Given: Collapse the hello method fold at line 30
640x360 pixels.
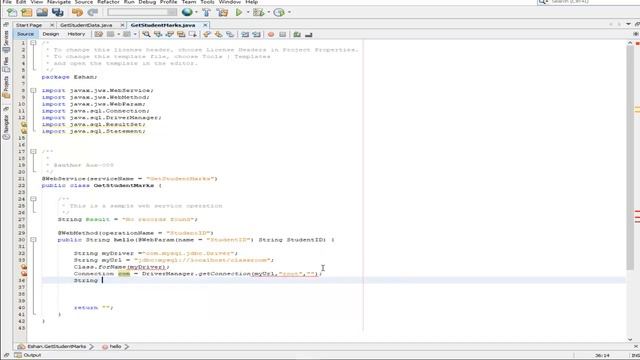Looking at the screenshot, I should coord(33,240).
